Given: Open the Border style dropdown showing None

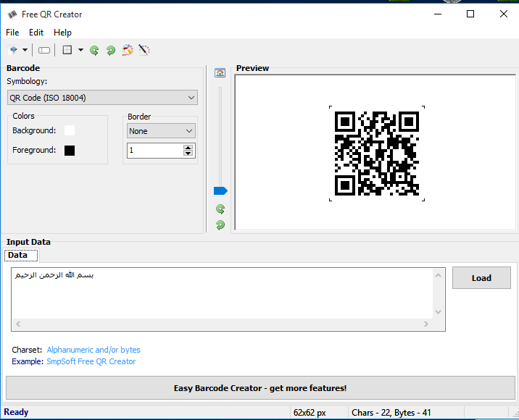Looking at the screenshot, I should point(161,131).
